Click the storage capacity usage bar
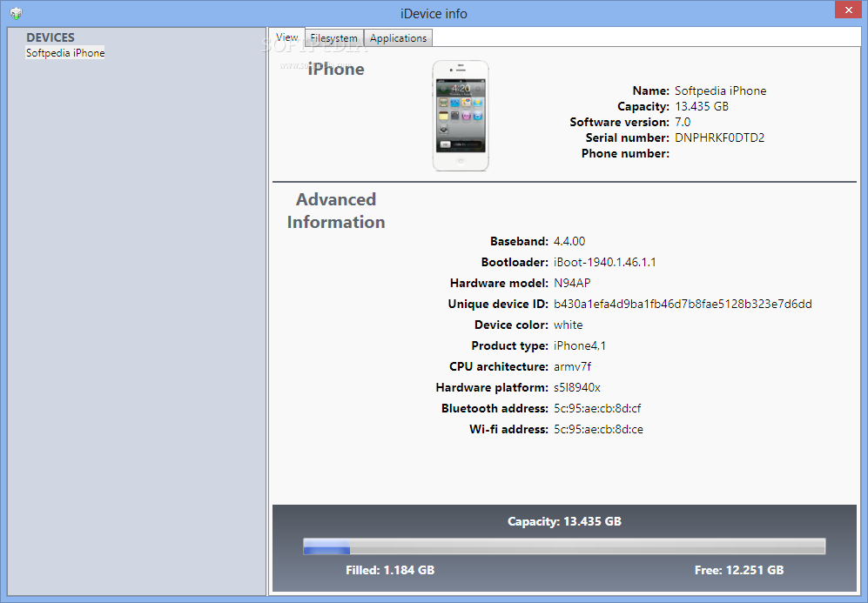Viewport: 868px width, 603px height. tap(564, 546)
